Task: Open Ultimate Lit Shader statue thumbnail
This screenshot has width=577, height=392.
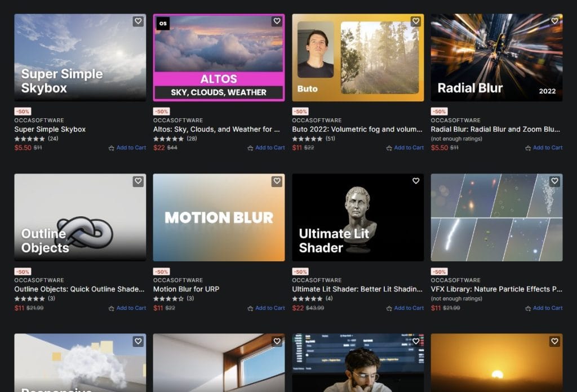Action: 358,217
